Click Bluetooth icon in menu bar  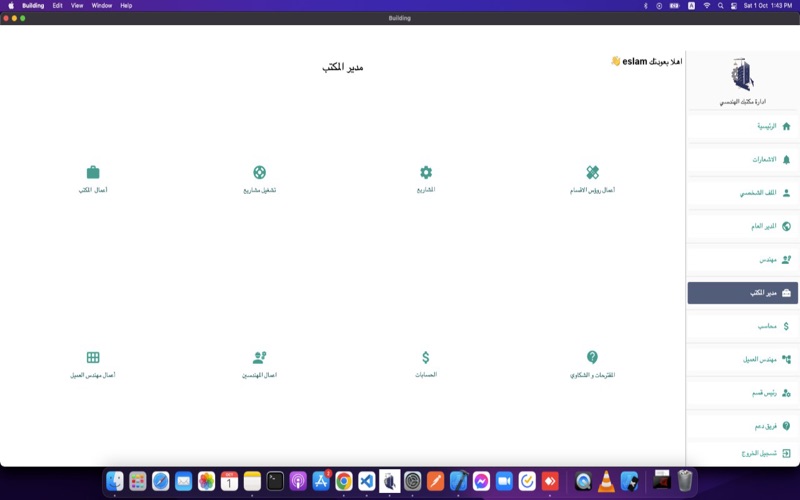tap(645, 6)
